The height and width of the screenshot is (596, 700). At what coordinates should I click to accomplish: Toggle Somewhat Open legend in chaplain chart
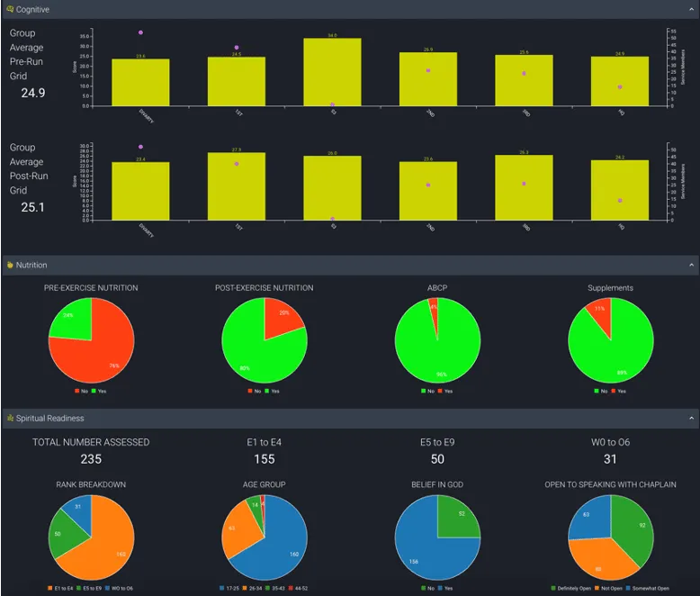pyautogui.click(x=648, y=588)
